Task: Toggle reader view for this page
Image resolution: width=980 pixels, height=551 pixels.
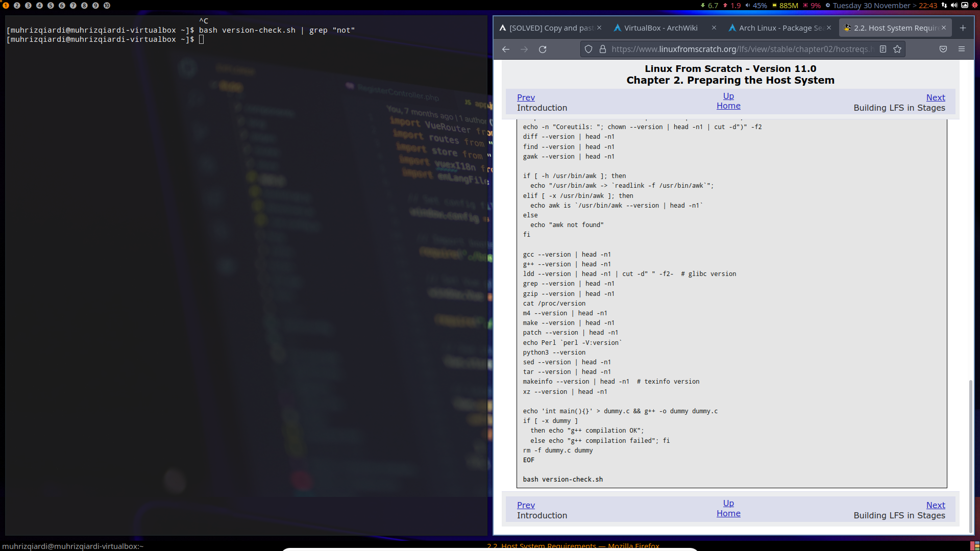Action: (x=883, y=49)
